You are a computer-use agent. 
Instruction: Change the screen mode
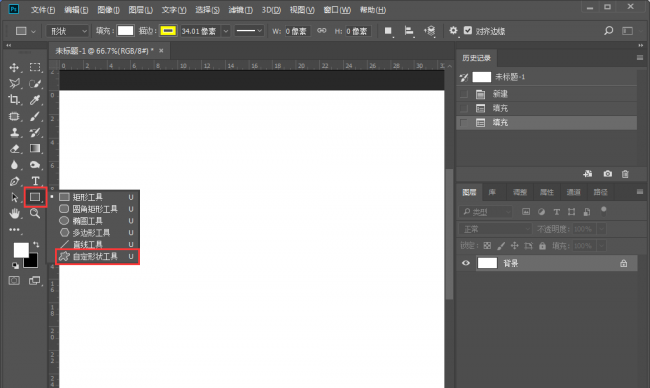(35, 281)
